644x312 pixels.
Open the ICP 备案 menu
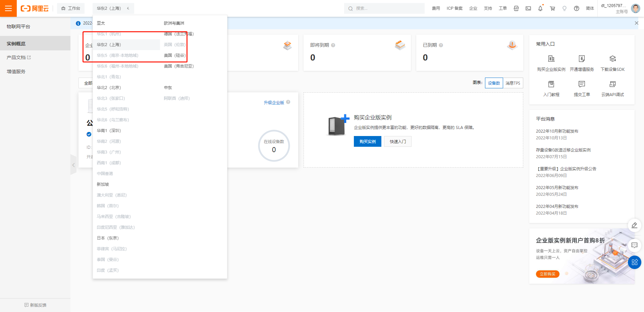coord(454,8)
